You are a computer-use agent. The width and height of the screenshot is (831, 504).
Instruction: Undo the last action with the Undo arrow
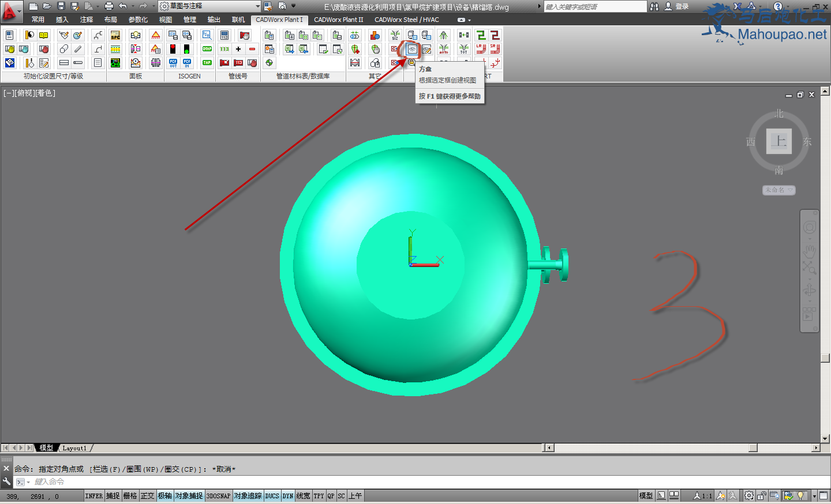(122, 6)
